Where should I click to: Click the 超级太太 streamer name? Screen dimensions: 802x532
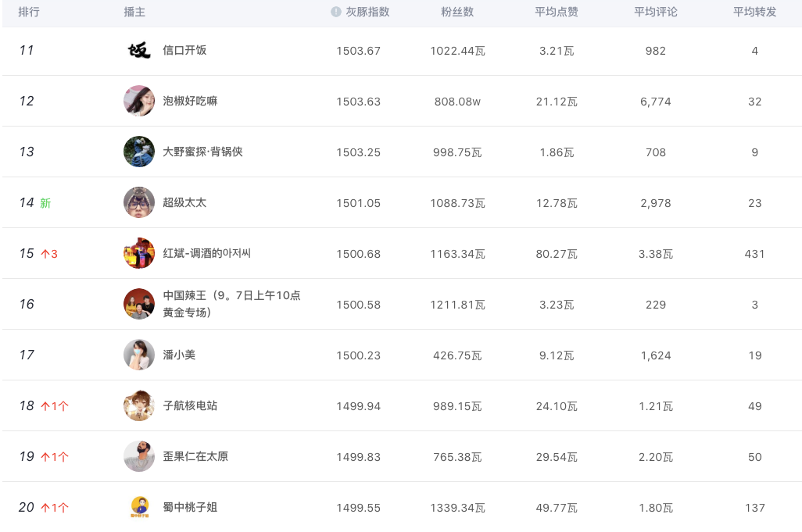point(184,202)
